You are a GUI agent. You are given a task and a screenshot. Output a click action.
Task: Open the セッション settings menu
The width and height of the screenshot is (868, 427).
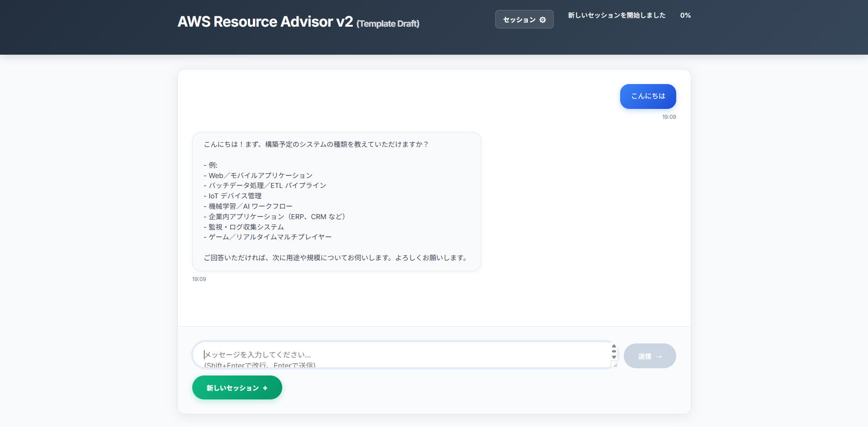click(x=524, y=19)
